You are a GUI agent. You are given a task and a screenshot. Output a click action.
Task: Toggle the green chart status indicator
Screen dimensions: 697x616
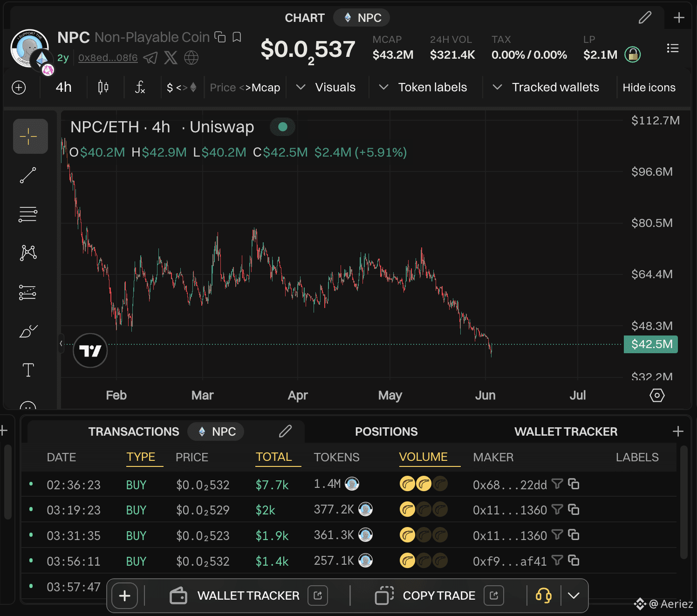tap(282, 127)
